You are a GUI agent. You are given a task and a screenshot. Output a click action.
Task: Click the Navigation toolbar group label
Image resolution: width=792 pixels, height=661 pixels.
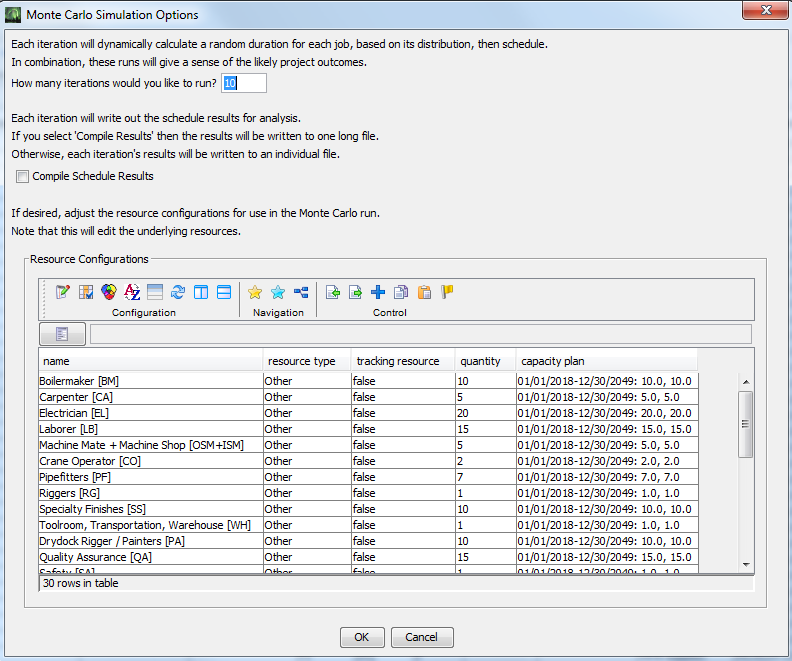(x=278, y=313)
